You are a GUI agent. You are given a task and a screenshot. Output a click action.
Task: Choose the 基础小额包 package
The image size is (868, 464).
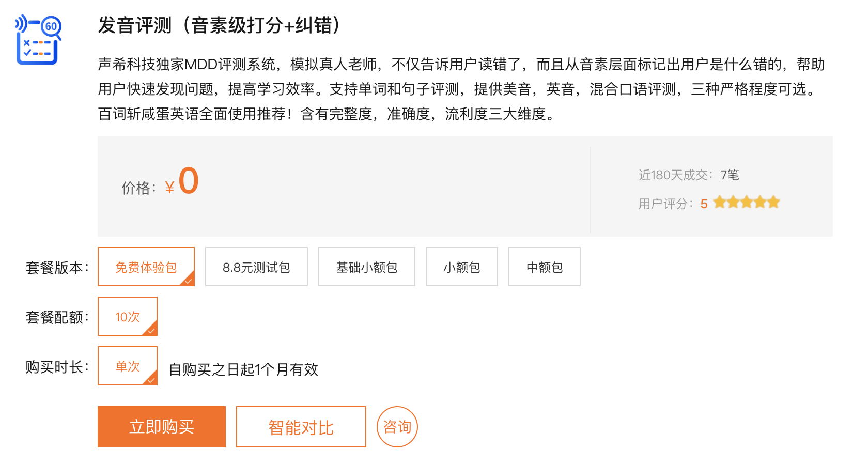click(366, 267)
